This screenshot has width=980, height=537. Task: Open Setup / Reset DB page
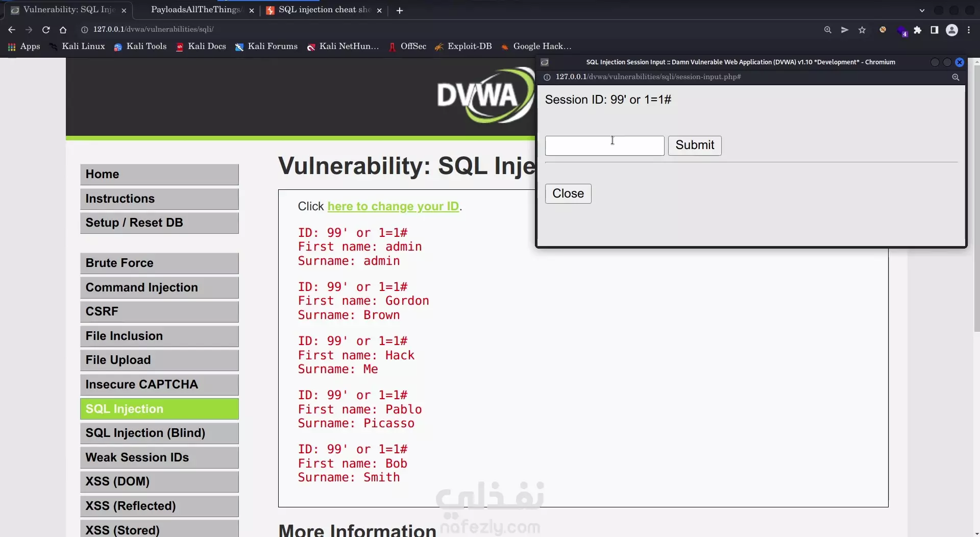coord(159,223)
